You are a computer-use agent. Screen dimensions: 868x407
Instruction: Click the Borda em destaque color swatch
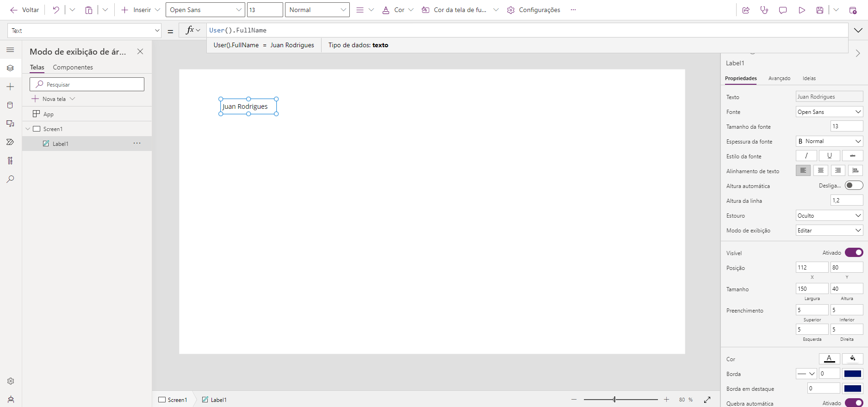[x=853, y=388]
